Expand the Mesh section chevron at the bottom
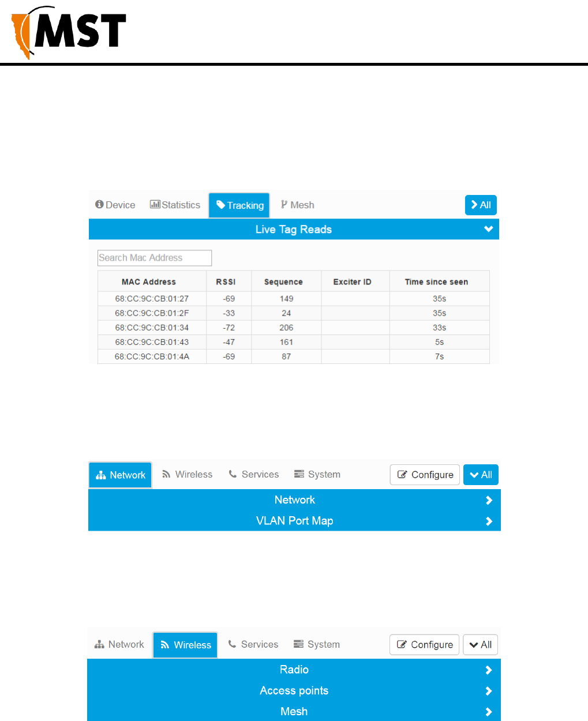The height and width of the screenshot is (721, 588). [x=489, y=711]
